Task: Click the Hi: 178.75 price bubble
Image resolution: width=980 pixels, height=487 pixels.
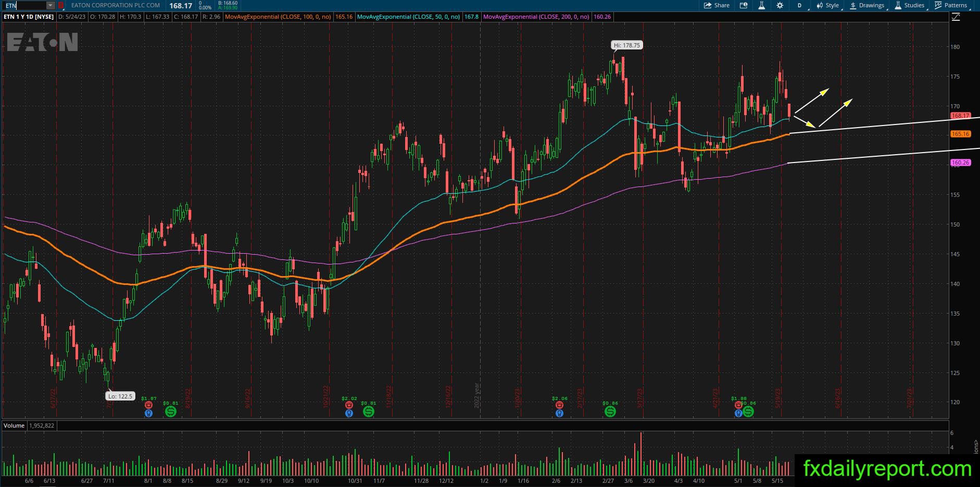Action: [x=627, y=45]
